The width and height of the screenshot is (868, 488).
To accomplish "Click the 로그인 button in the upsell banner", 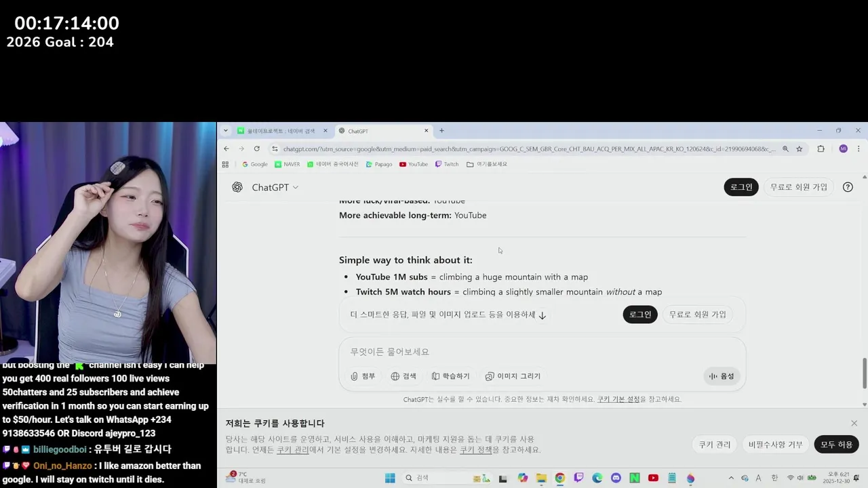I will point(640,314).
